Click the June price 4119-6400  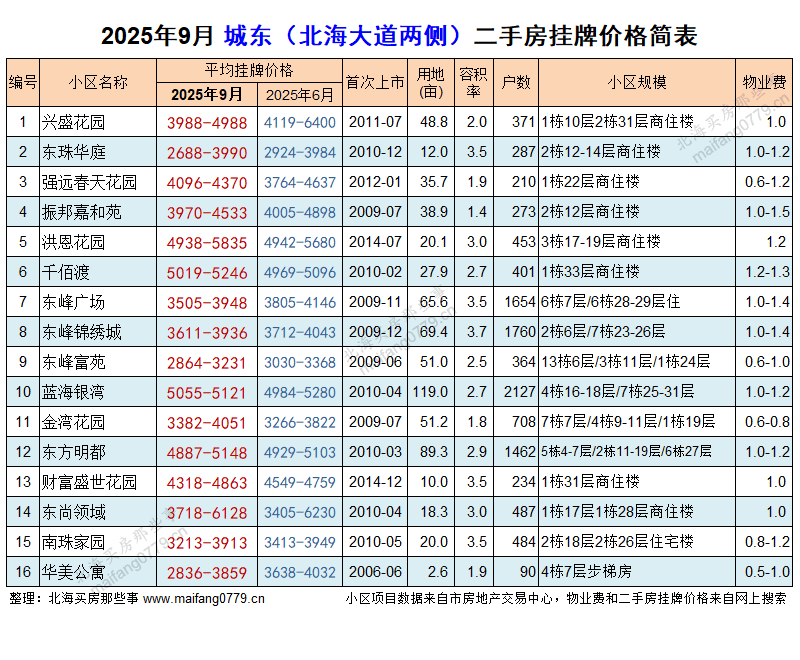299,123
